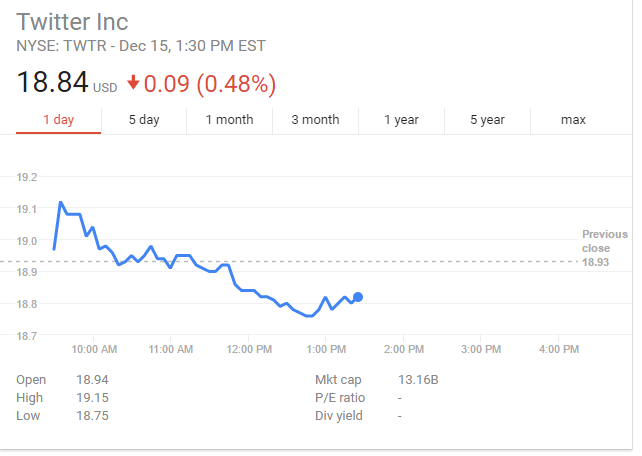Click the Low value 18.75
Viewport: 642px width, 456px height.
tap(92, 416)
